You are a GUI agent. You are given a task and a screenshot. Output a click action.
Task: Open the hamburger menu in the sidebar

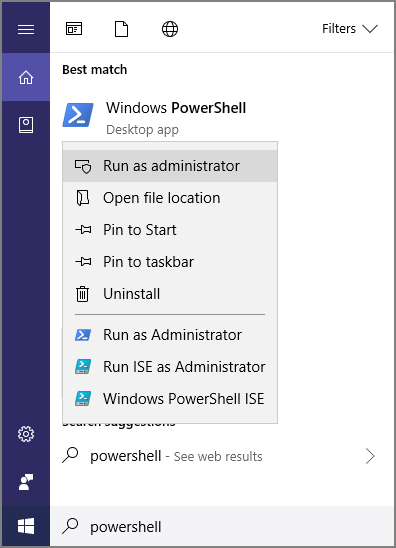click(x=26, y=29)
